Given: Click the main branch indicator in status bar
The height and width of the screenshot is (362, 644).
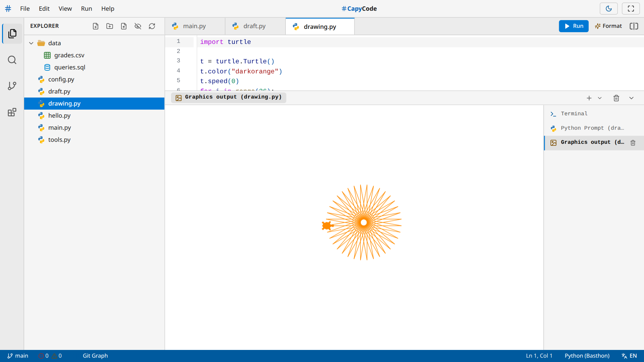Looking at the screenshot, I should tap(18, 356).
